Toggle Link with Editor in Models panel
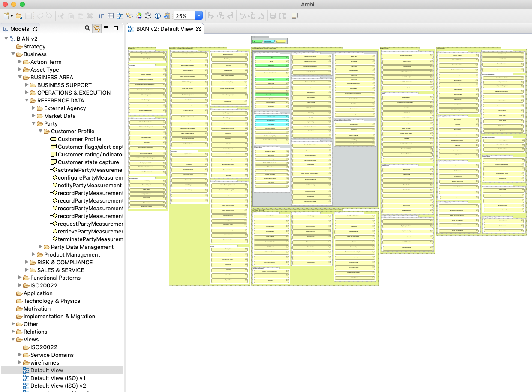Image resolution: width=532 pixels, height=392 pixels. click(97, 28)
